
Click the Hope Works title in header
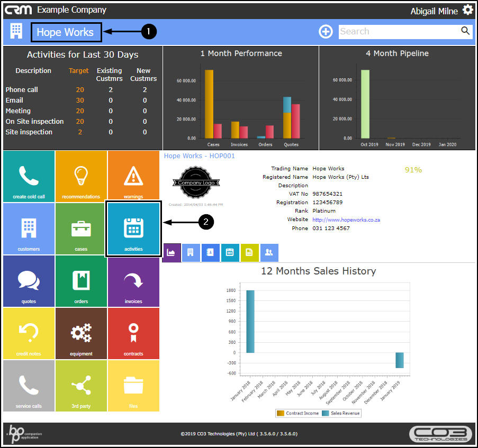pos(65,32)
